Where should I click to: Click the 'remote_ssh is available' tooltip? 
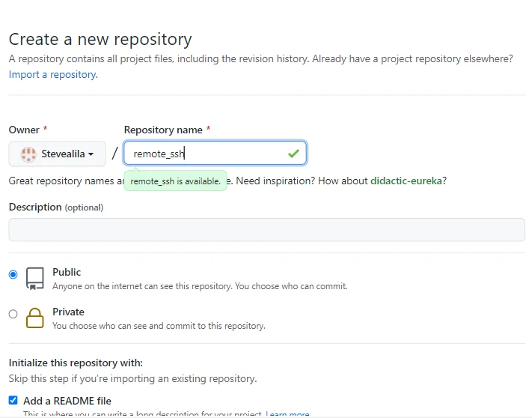176,181
